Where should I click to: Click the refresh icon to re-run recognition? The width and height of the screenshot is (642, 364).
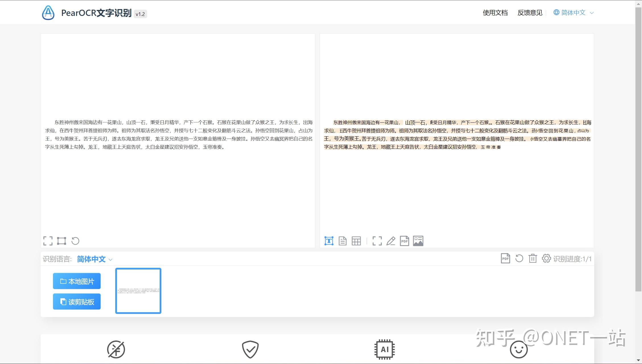point(519,258)
